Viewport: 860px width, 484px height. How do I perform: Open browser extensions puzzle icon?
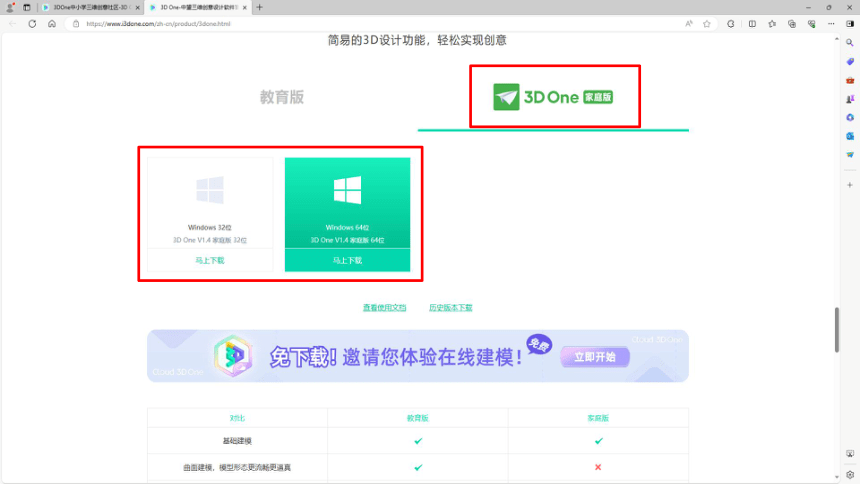coord(731,24)
